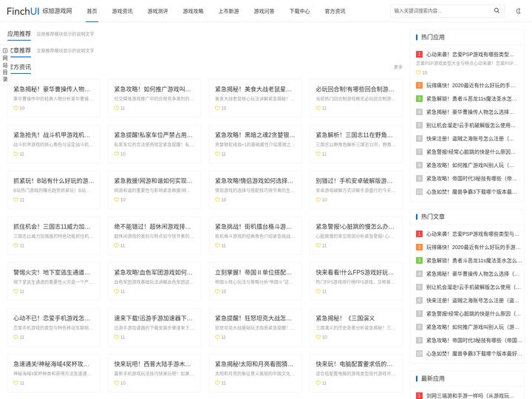Screen dimensions: 532x399
Task: Open 热门应用 item ranked 3 勇者斗恶龙11s
Action: coord(471,99)
